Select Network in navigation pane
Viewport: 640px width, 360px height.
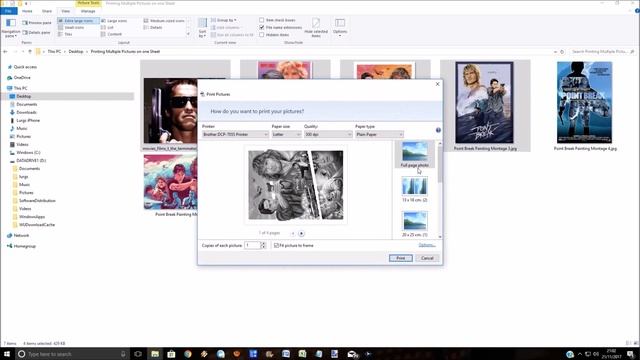[x=21, y=236]
